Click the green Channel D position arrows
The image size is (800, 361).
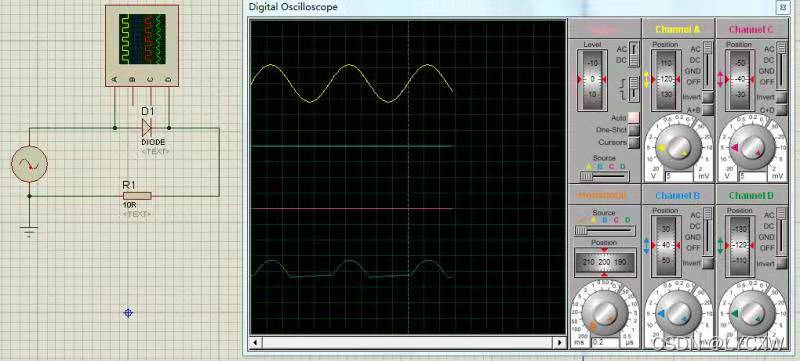click(720, 246)
